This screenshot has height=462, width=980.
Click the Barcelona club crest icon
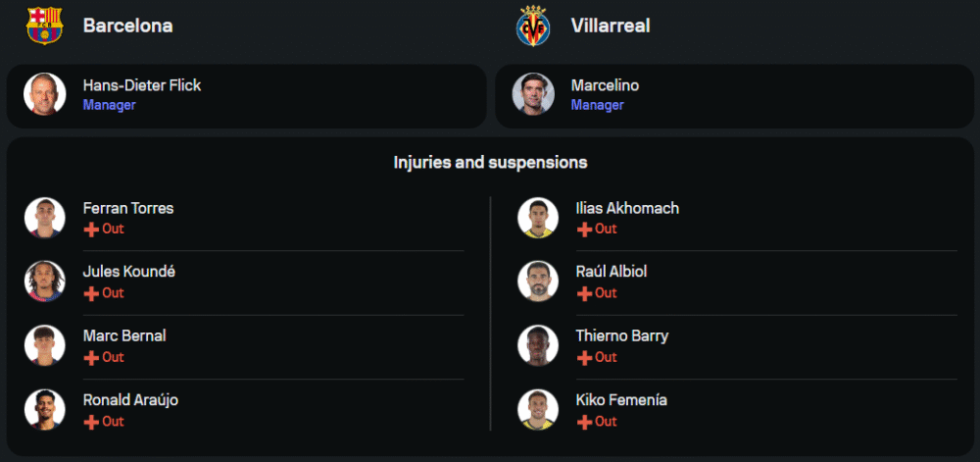coord(44,26)
